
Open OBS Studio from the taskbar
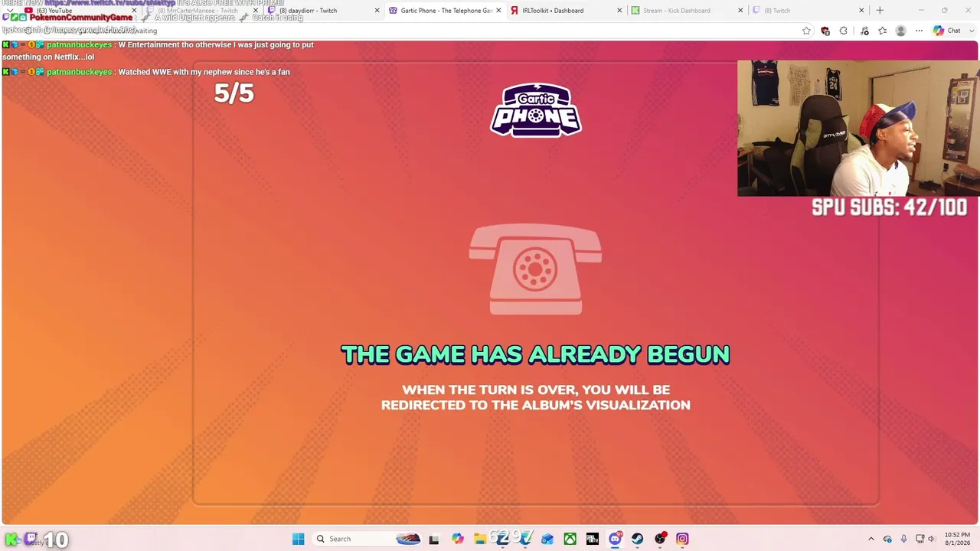click(660, 539)
